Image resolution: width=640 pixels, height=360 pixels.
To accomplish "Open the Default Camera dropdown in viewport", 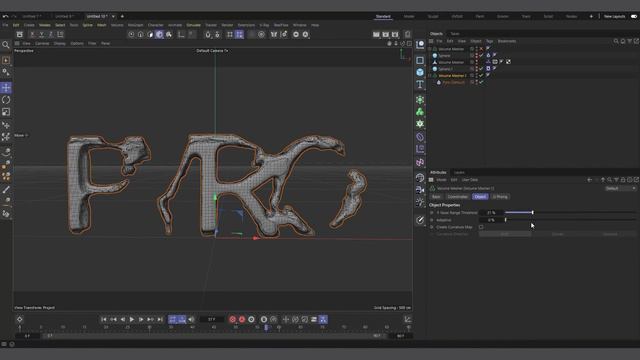I will 212,51.
